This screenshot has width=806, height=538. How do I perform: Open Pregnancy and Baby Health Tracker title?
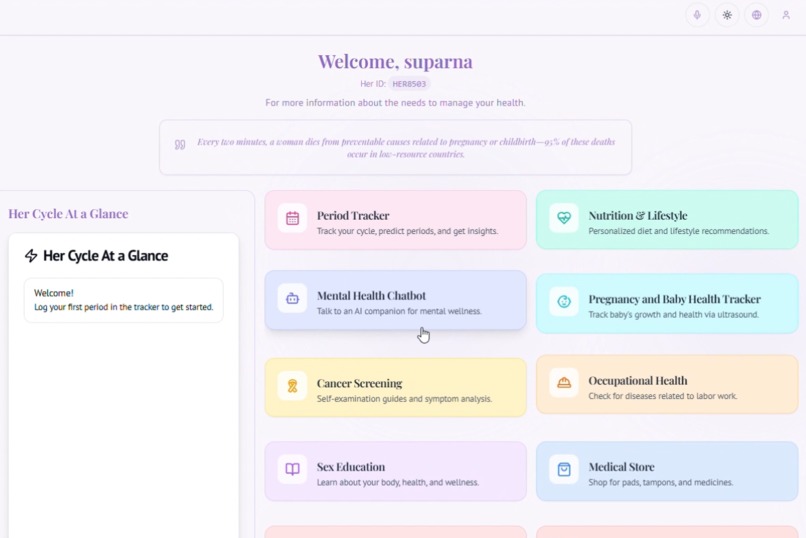[674, 299]
